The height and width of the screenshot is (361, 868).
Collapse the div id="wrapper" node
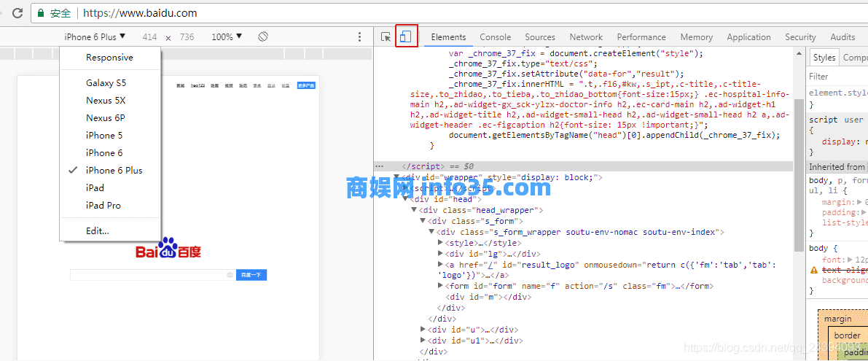point(396,178)
